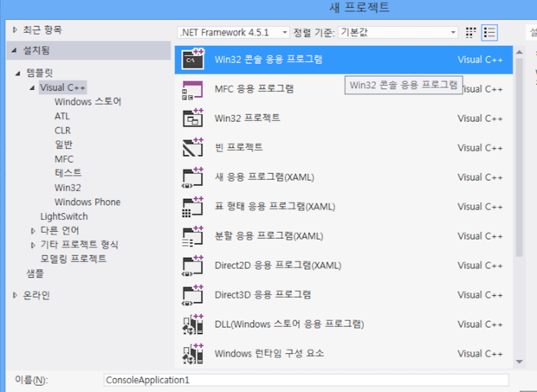Click the Direct3D 응용 프로그램 name
537x392 pixels.
click(x=262, y=295)
